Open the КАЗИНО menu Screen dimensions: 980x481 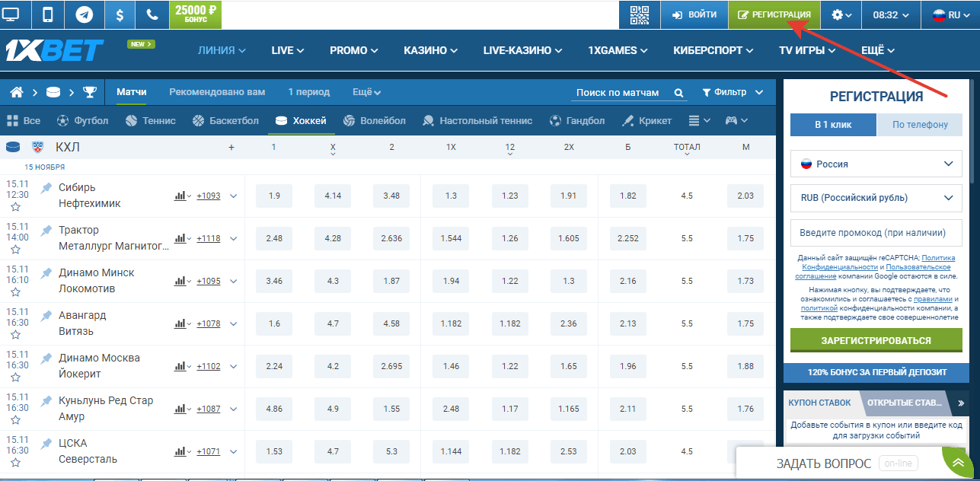pos(430,50)
